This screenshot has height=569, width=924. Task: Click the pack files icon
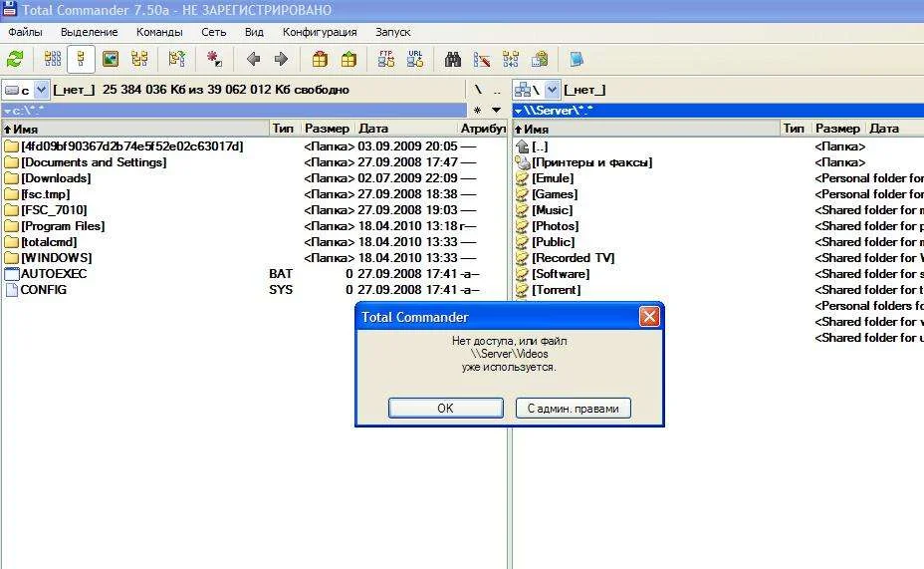(320, 59)
